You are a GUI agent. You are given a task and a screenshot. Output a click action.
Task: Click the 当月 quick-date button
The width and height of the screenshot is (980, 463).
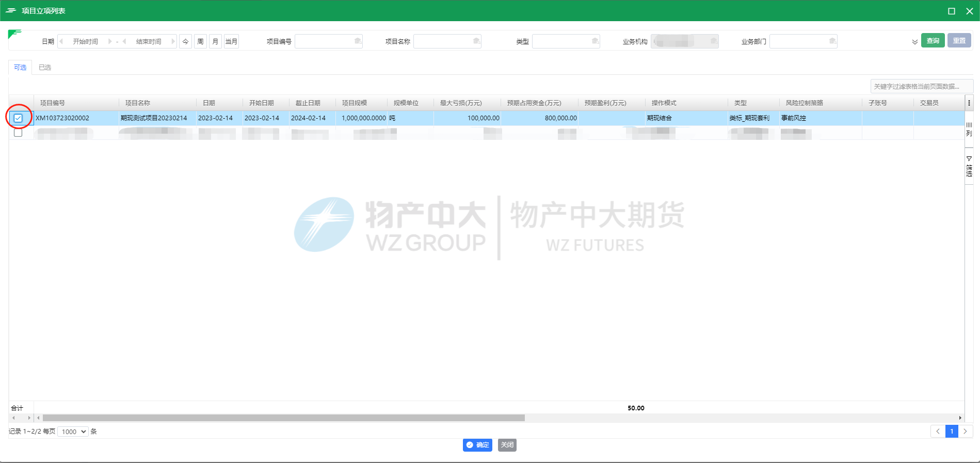[x=231, y=41]
